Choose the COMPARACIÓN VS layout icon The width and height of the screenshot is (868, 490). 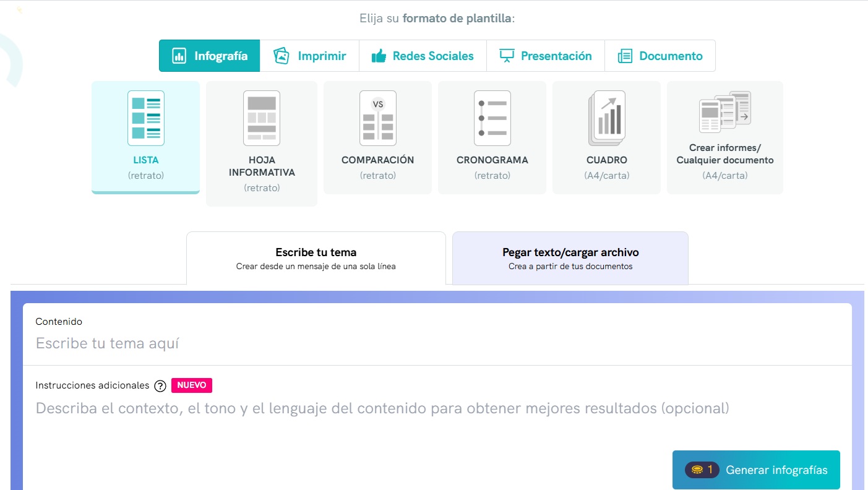pyautogui.click(x=378, y=118)
